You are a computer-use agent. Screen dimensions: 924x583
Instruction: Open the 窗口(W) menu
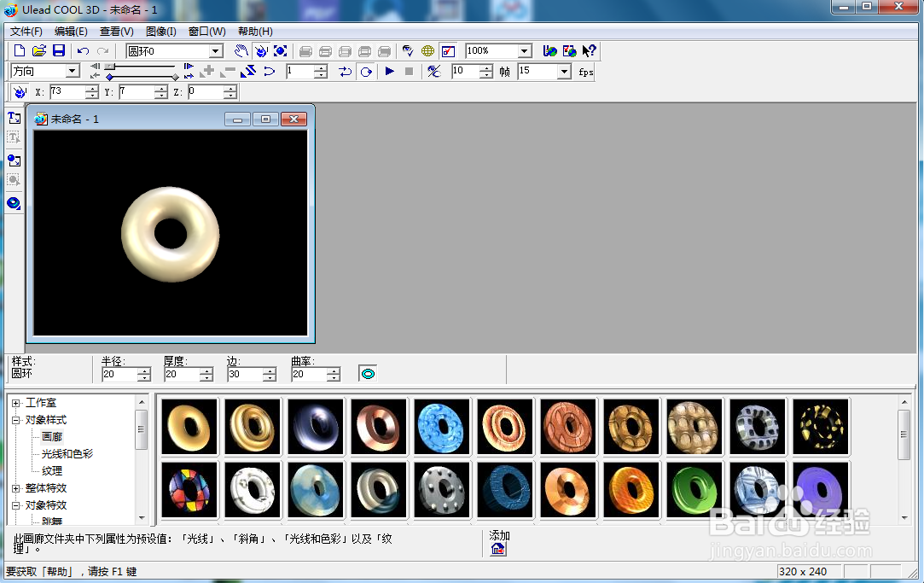click(206, 32)
